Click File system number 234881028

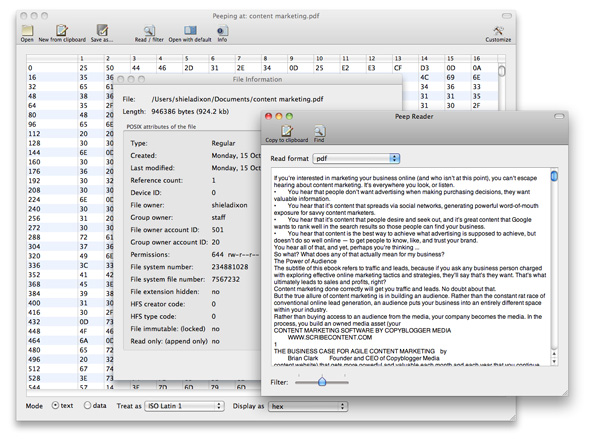230,267
